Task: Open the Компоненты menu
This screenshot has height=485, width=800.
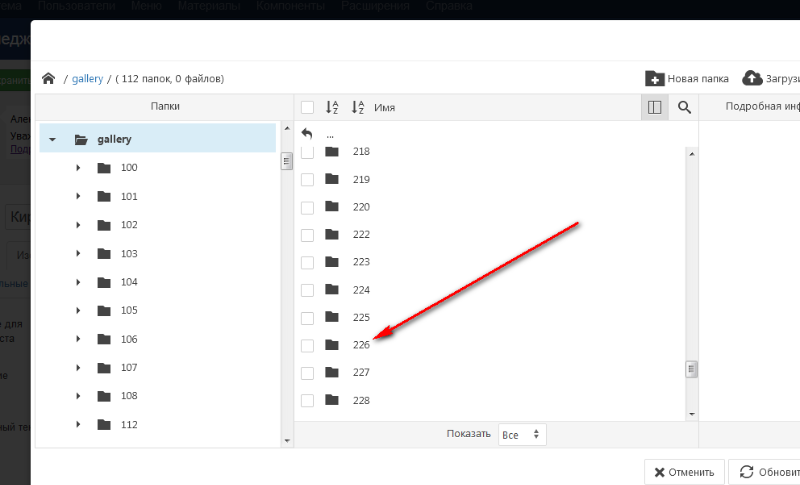Action: tap(289, 6)
